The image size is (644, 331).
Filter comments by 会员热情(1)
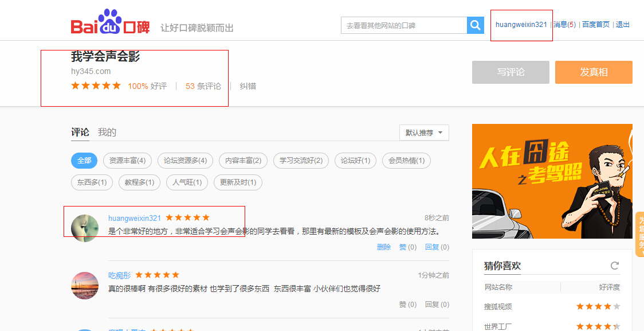(x=407, y=161)
